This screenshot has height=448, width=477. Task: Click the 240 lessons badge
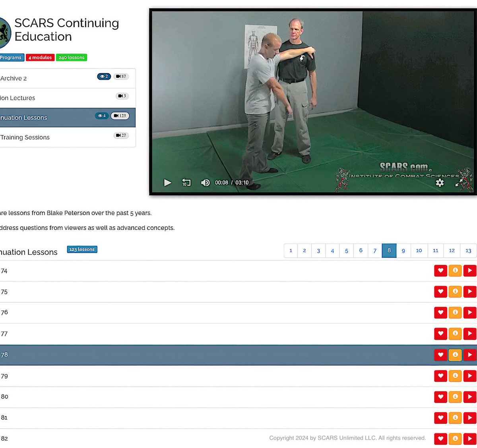coord(72,58)
